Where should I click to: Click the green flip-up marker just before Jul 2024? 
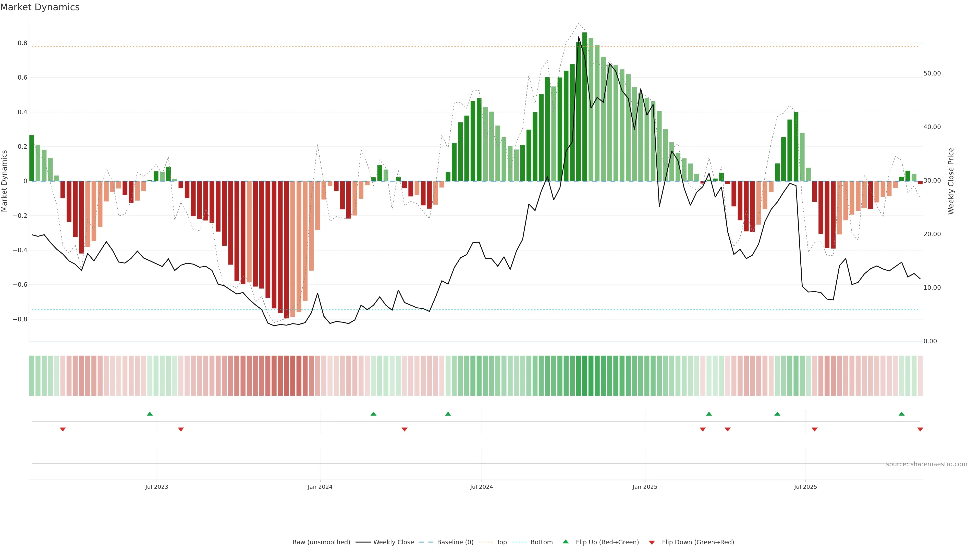[448, 414]
